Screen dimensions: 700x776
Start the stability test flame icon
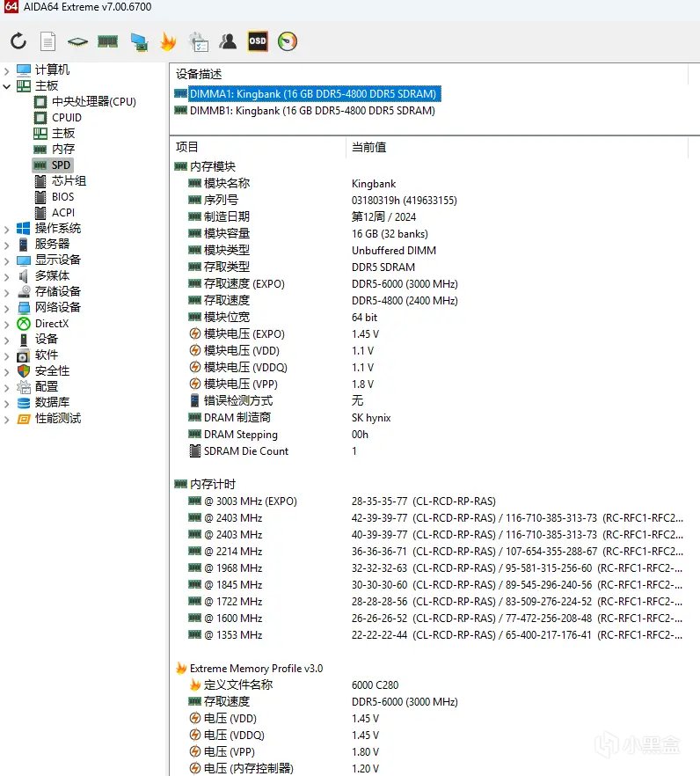pos(168,41)
